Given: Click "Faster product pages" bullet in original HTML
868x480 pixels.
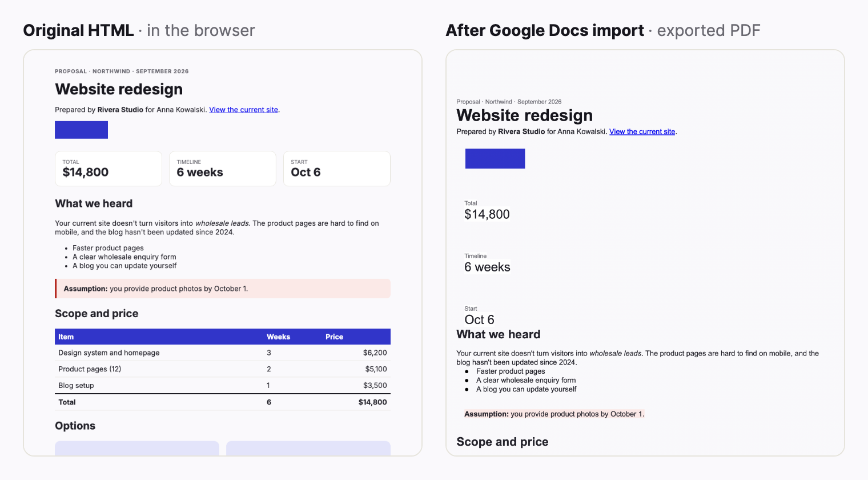Looking at the screenshot, I should point(108,248).
